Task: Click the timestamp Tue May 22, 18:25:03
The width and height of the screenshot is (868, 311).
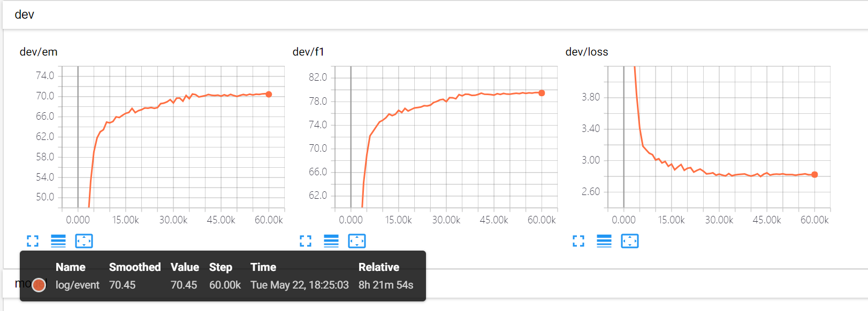Action: (x=300, y=285)
